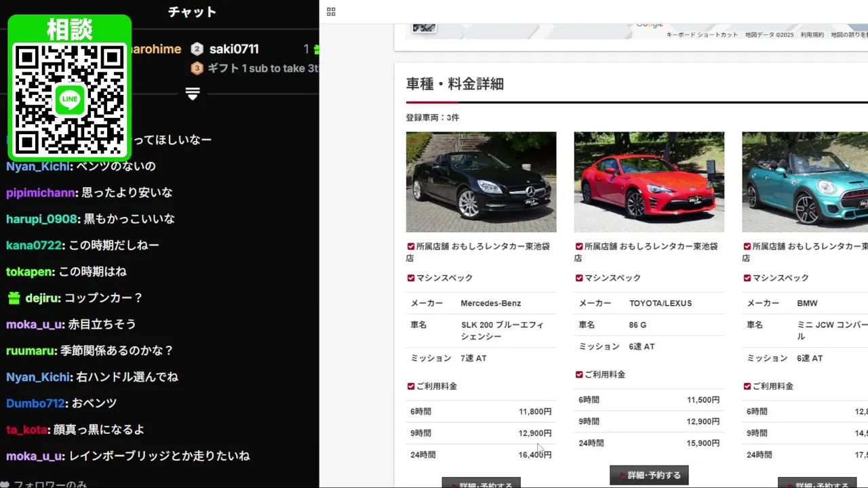Screen dimensions: 868x488
Task: Click username ruumaru in chat
Action: [31, 351]
